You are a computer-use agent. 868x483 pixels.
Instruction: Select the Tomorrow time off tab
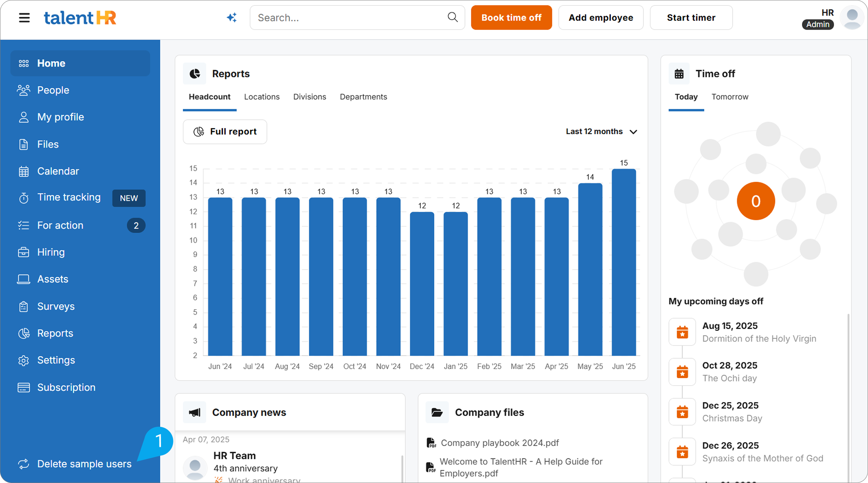click(730, 97)
